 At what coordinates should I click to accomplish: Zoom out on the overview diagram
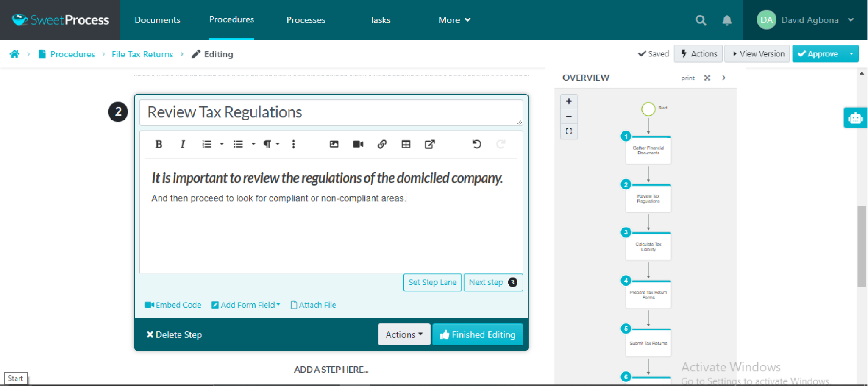[569, 117]
